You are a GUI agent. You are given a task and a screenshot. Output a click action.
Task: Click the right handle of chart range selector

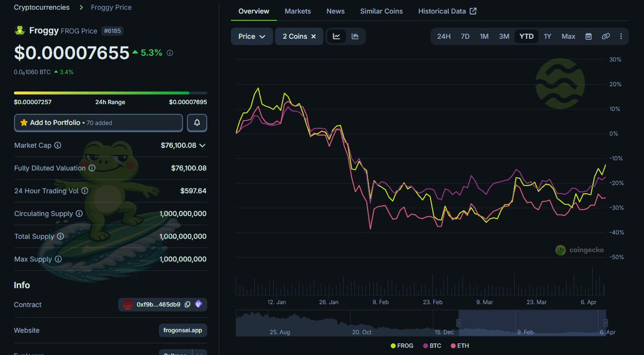coord(605,323)
